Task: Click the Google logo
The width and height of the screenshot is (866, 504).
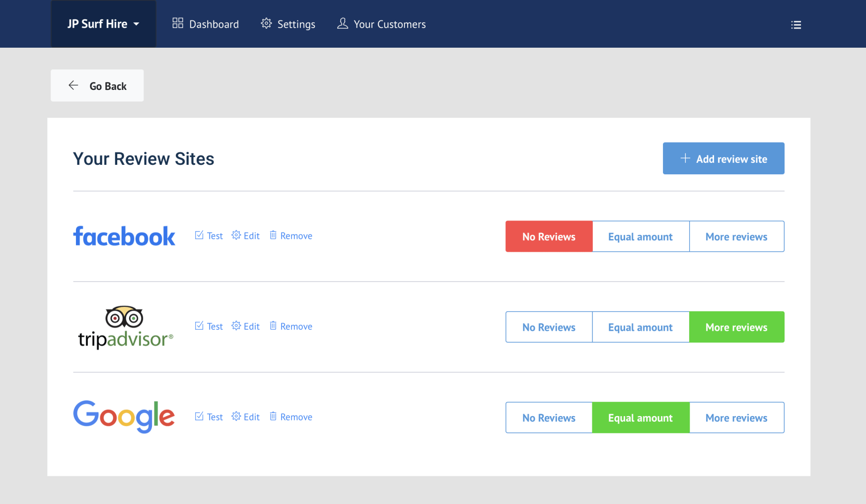Action: 124,417
